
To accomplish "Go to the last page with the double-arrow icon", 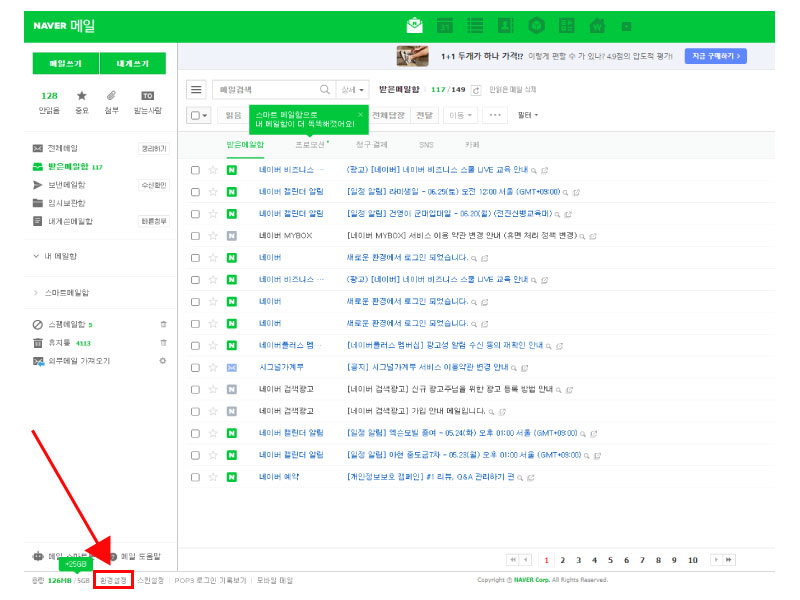I will (729, 560).
